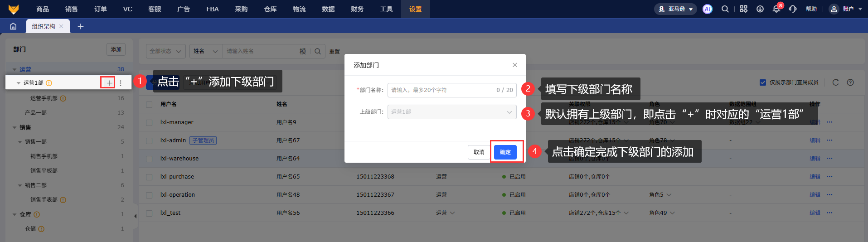Collapse the 销售 tree node
Image resolution: width=868 pixels, height=242 pixels.
(x=15, y=127)
